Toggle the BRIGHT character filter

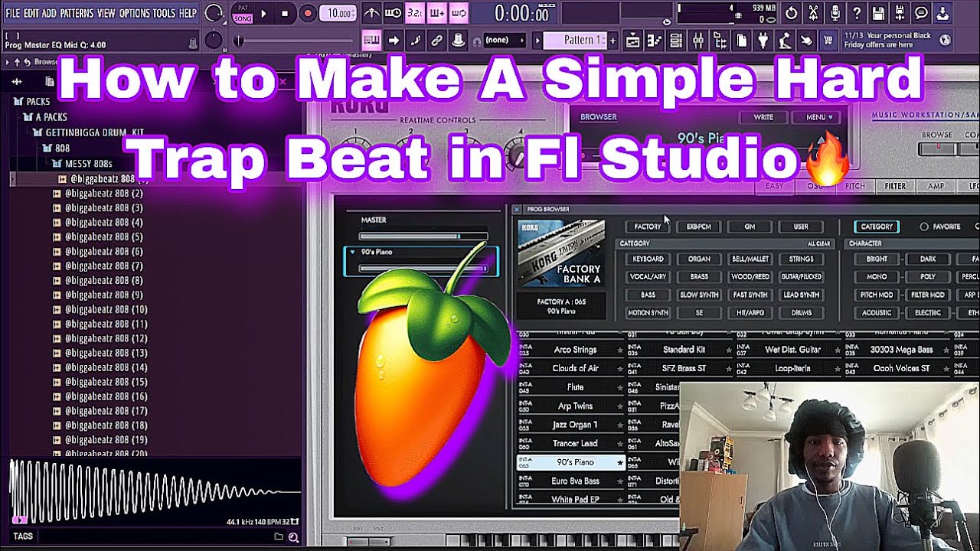[x=877, y=259]
